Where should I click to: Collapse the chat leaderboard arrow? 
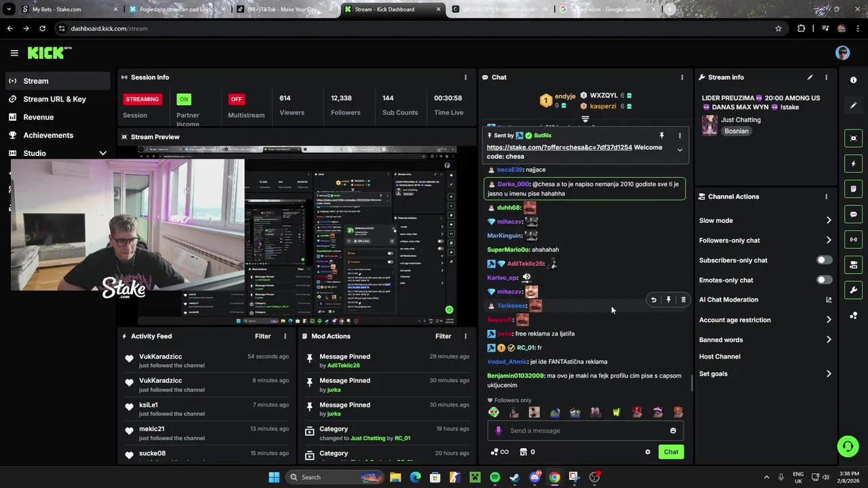(x=585, y=119)
